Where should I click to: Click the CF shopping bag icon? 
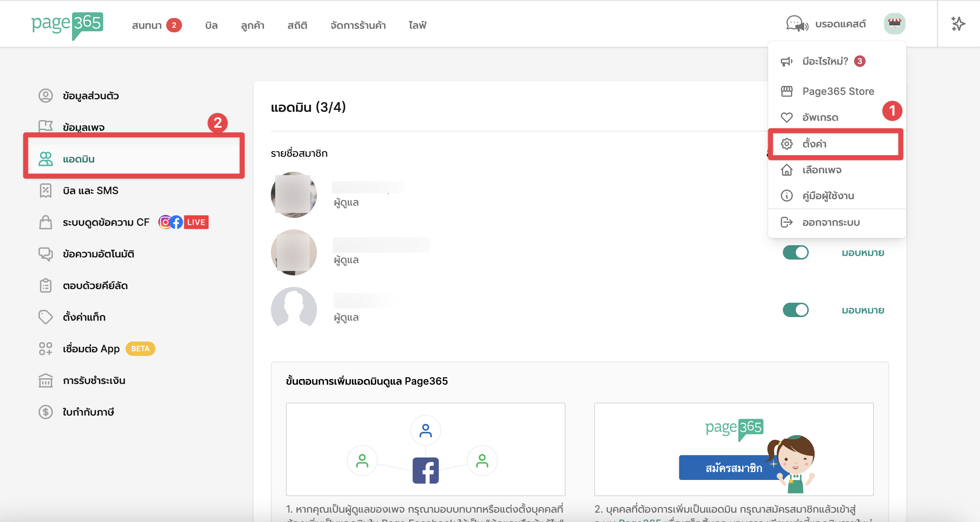(x=46, y=222)
